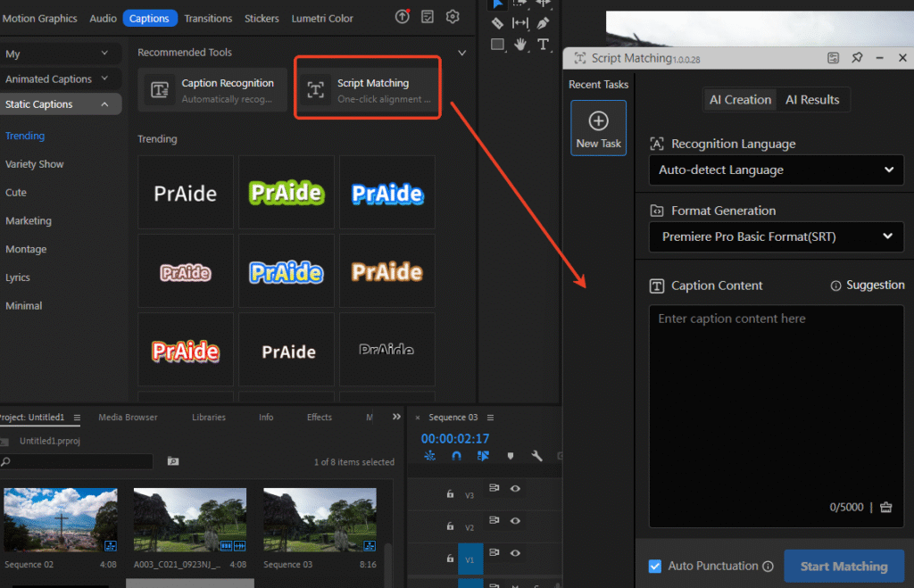Lock the V1 video track

[450, 559]
